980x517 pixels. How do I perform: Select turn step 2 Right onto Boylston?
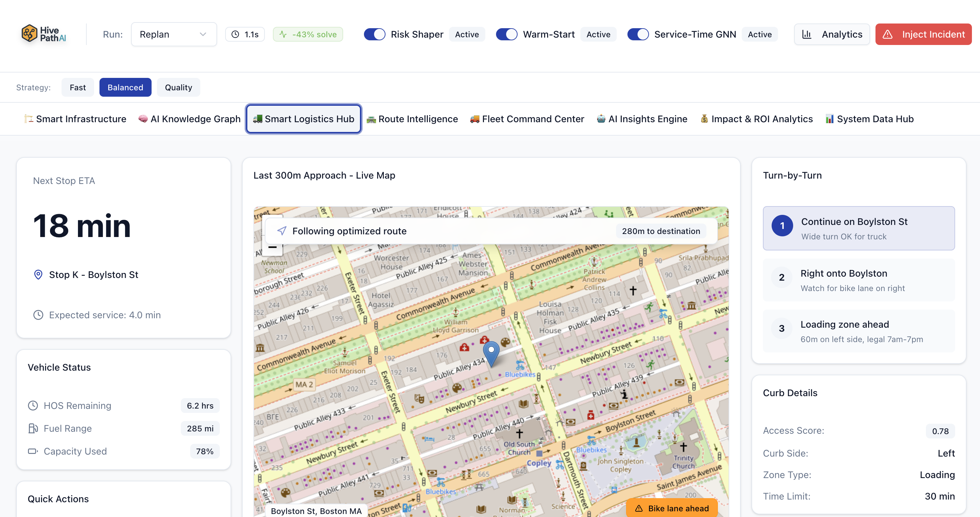pyautogui.click(x=858, y=280)
